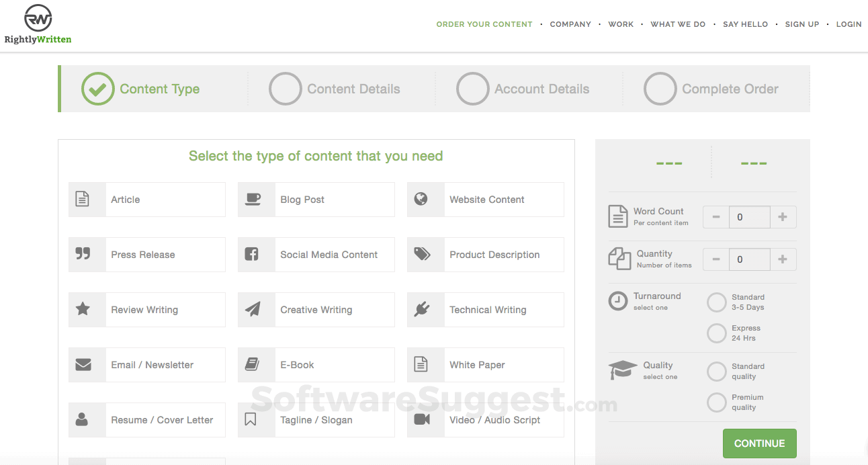
Task: Click inside the Word Count input field
Action: [750, 216]
